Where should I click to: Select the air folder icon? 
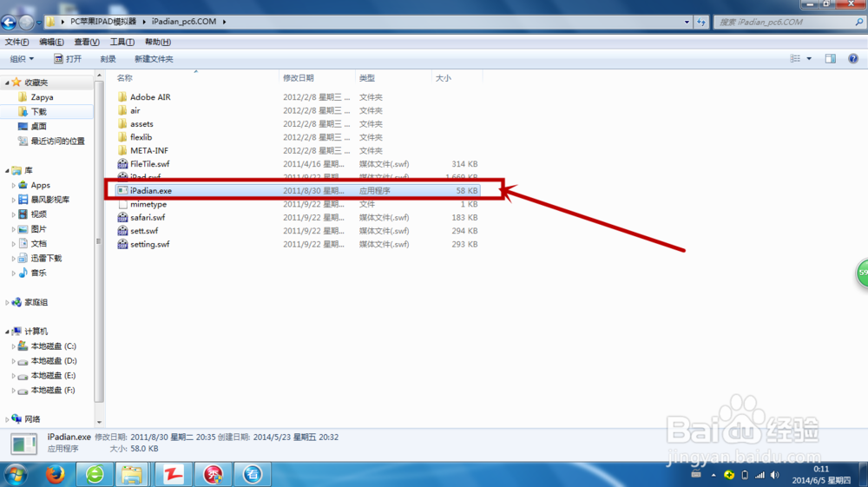pyautogui.click(x=122, y=110)
